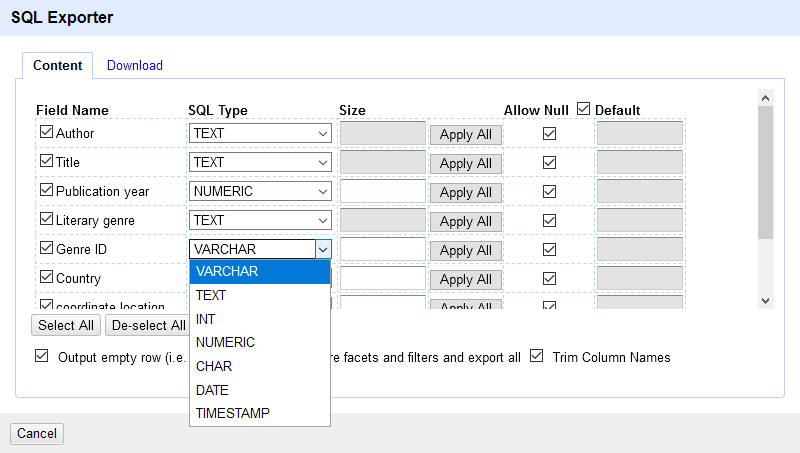The image size is (800, 453).
Task: Expand the Title SQL Type dropdown
Action: (260, 162)
